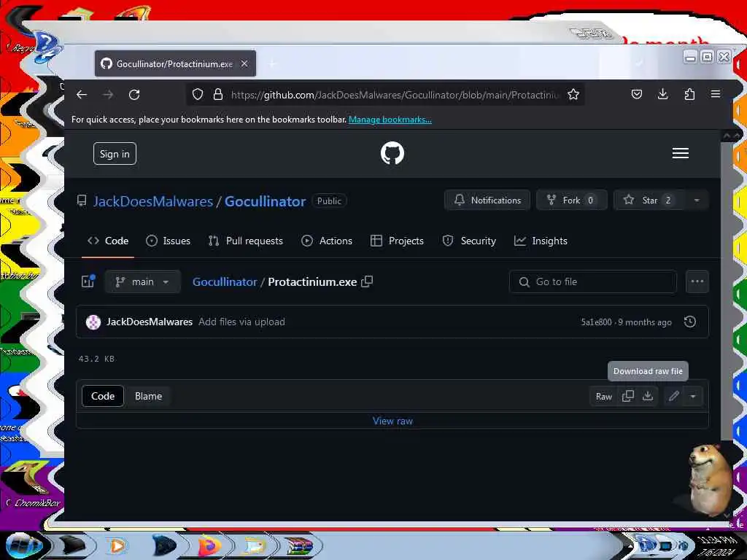Open Gocullinator breadcrumb link before file name
Image resolution: width=747 pixels, height=560 pixels.
pos(225,282)
